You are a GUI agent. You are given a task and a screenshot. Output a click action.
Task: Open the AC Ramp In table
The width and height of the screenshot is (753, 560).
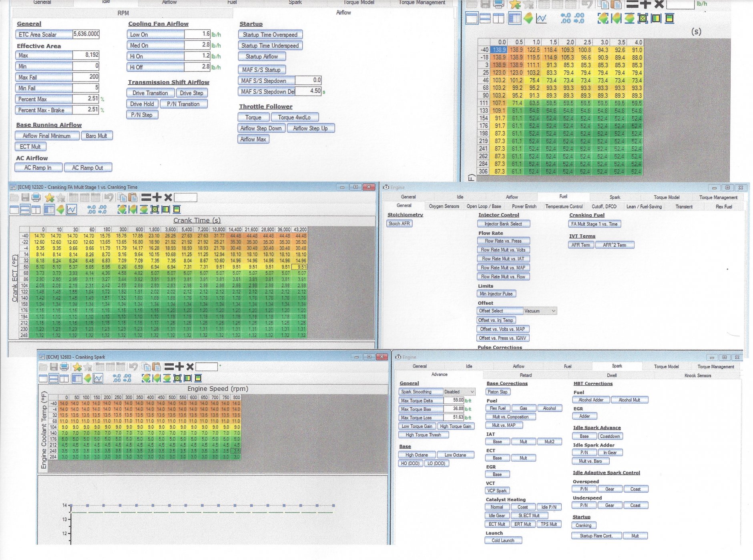pyautogui.click(x=38, y=168)
